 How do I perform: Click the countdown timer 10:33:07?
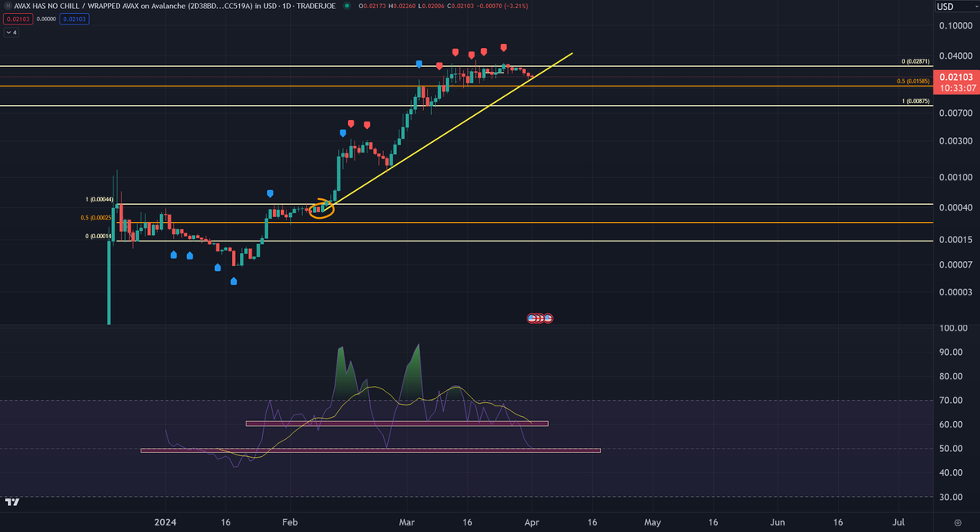[957, 87]
